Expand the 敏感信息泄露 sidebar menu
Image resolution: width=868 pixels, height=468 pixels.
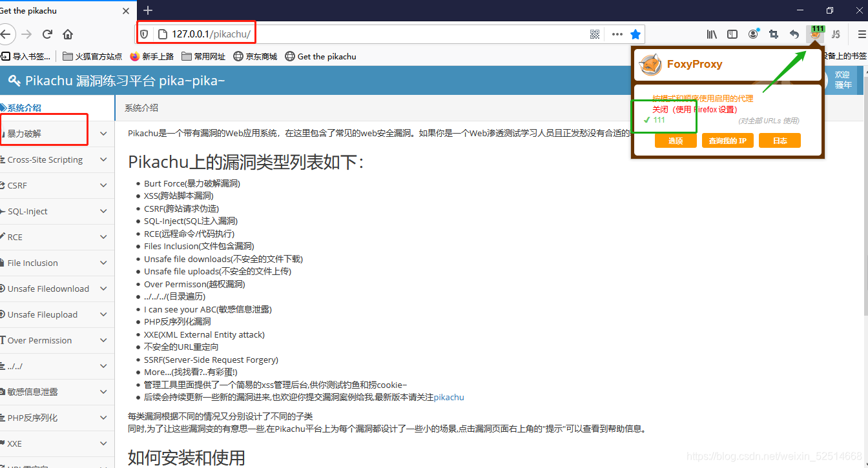pyautogui.click(x=57, y=392)
